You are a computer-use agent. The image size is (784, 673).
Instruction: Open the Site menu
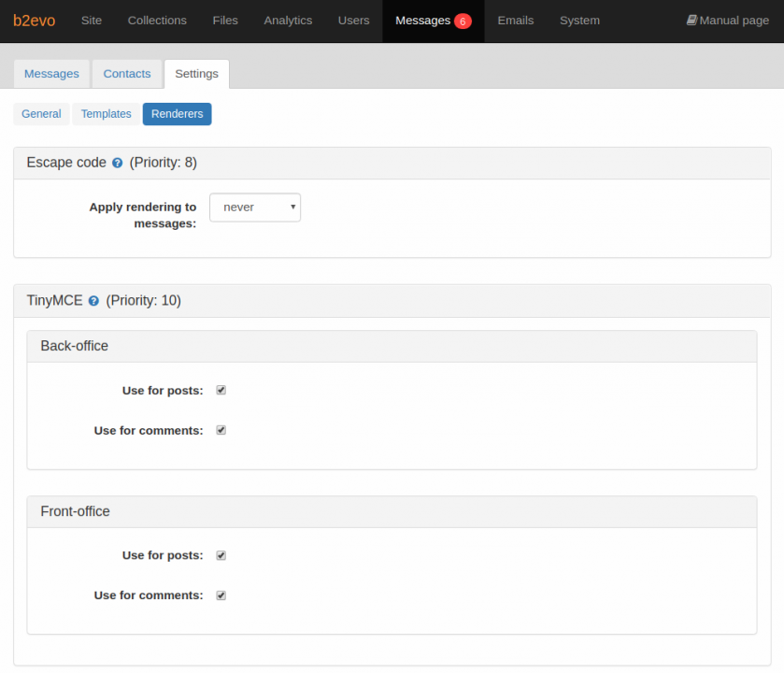92,21
